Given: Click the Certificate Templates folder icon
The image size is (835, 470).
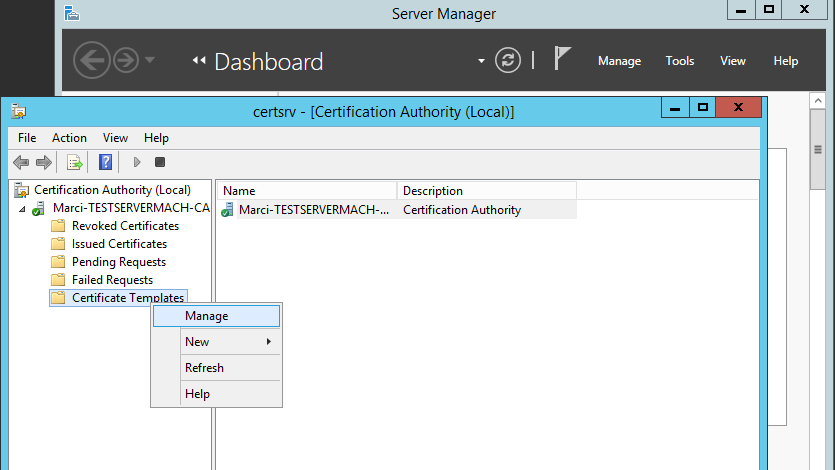Looking at the screenshot, I should pos(58,298).
